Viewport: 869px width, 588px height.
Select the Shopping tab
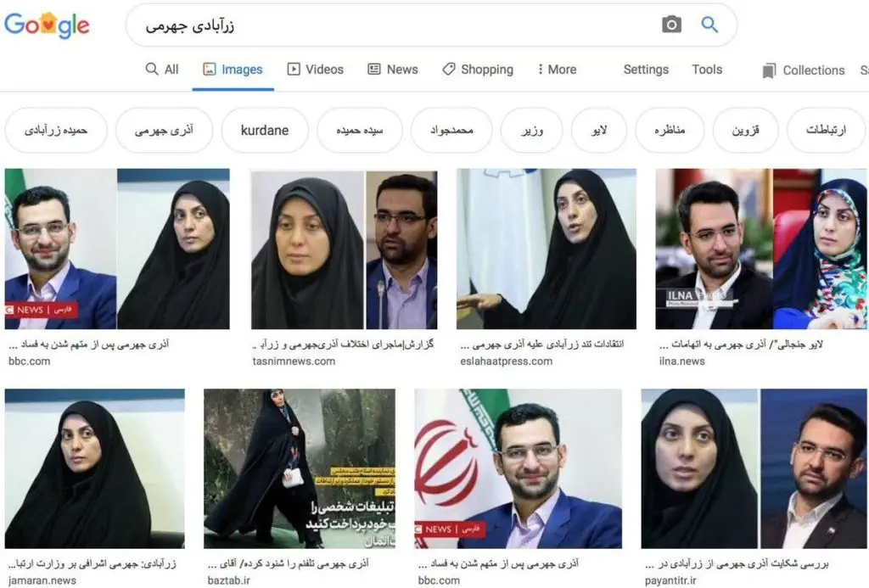[x=478, y=70]
